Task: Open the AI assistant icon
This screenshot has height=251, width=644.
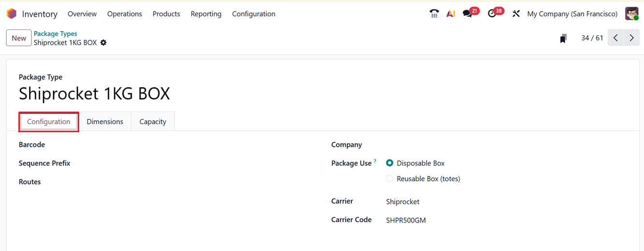Action: tap(450, 14)
